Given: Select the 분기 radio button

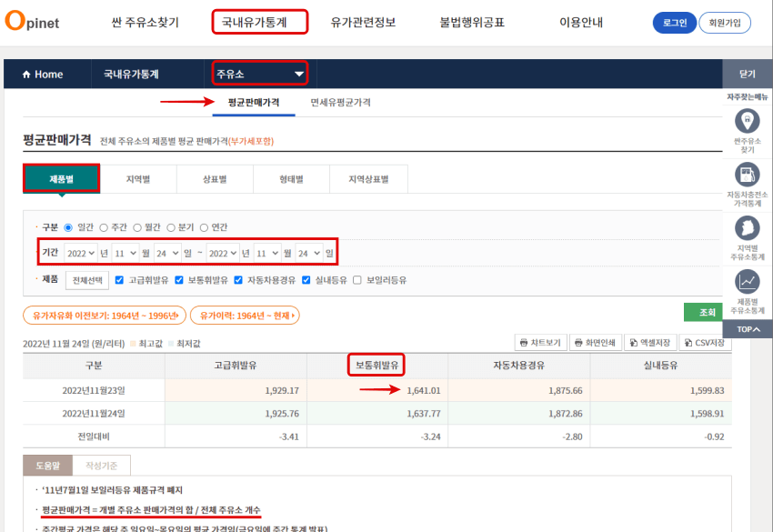Looking at the screenshot, I should tap(171, 227).
